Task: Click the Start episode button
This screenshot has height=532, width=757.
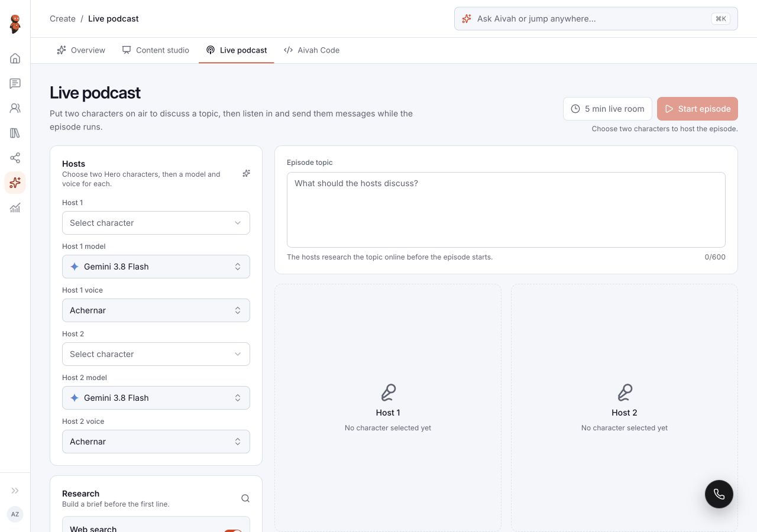Action: [697, 109]
